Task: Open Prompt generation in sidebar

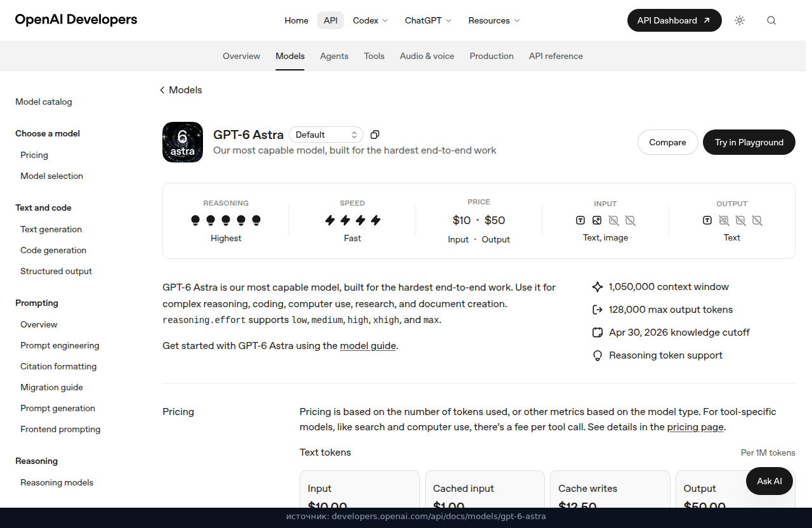Action: coord(58,408)
